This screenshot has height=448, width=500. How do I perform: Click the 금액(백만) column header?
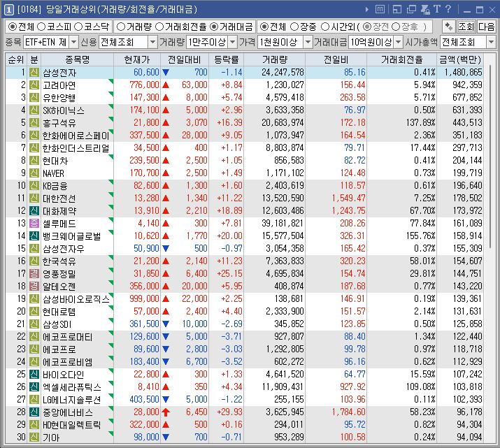click(460, 59)
